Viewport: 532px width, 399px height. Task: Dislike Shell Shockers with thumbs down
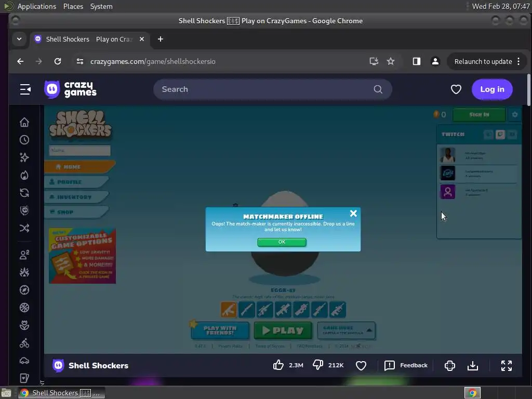click(x=318, y=365)
